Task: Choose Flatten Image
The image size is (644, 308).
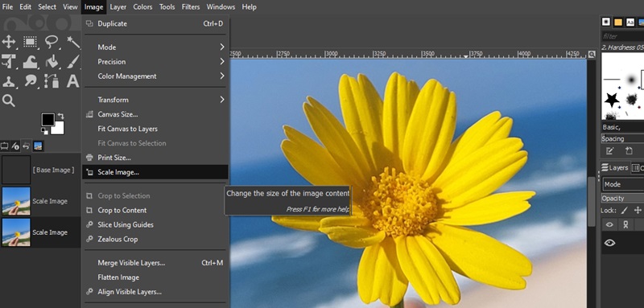Action: [x=155, y=277]
